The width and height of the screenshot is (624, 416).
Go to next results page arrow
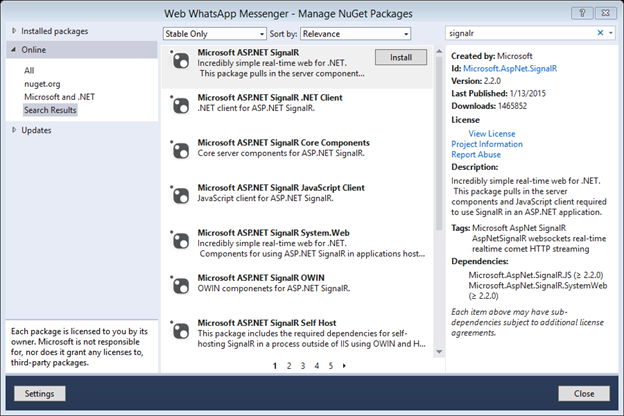pos(344,365)
